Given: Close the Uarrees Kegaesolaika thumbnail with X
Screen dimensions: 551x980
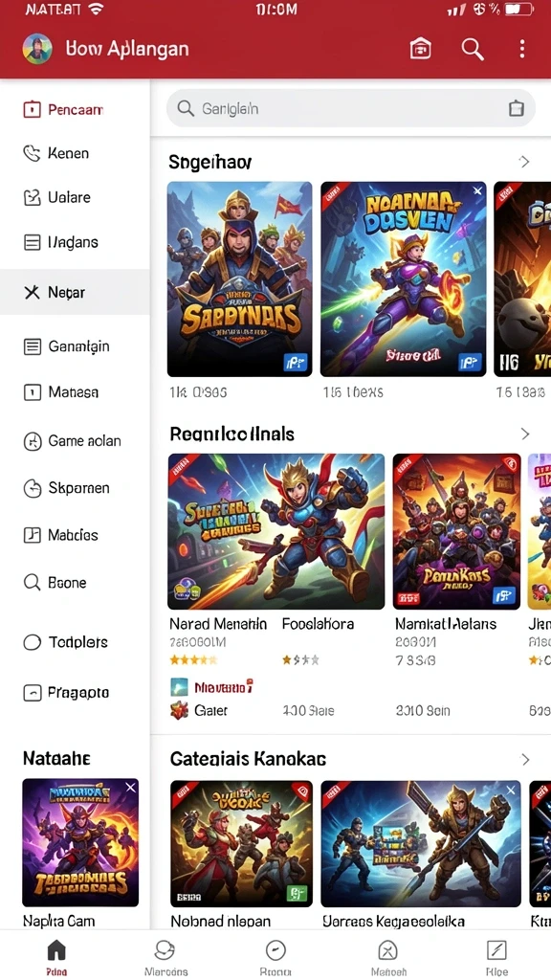Looking at the screenshot, I should [x=511, y=791].
